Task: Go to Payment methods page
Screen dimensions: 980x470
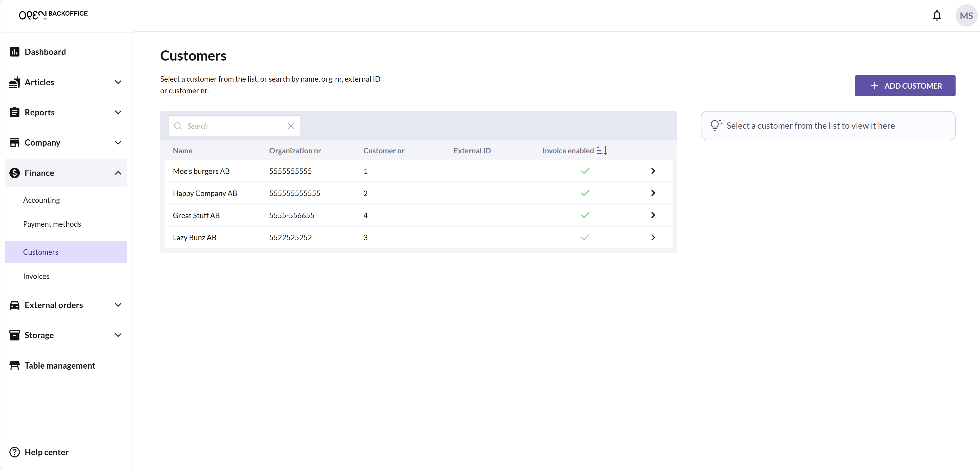Action: [x=52, y=224]
